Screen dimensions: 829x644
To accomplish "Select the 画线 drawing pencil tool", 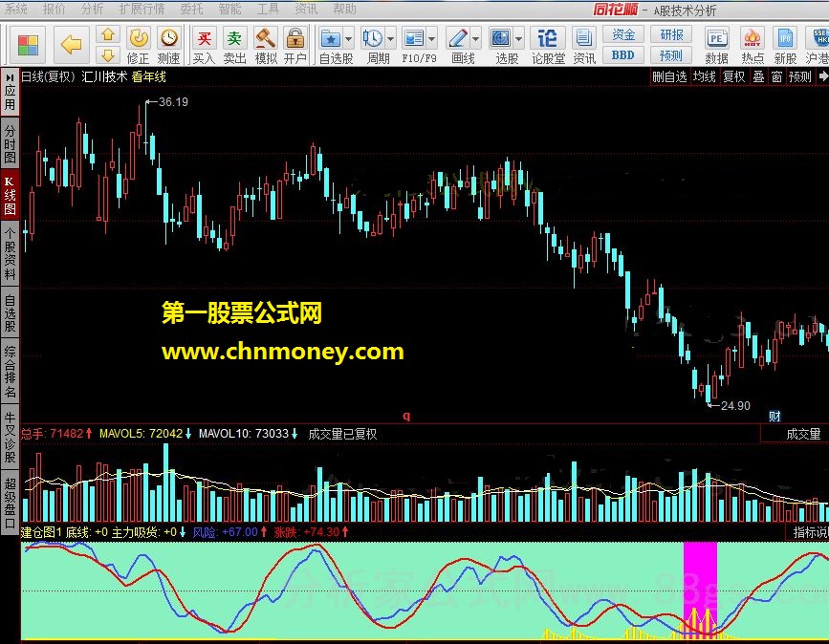I will click(x=458, y=39).
